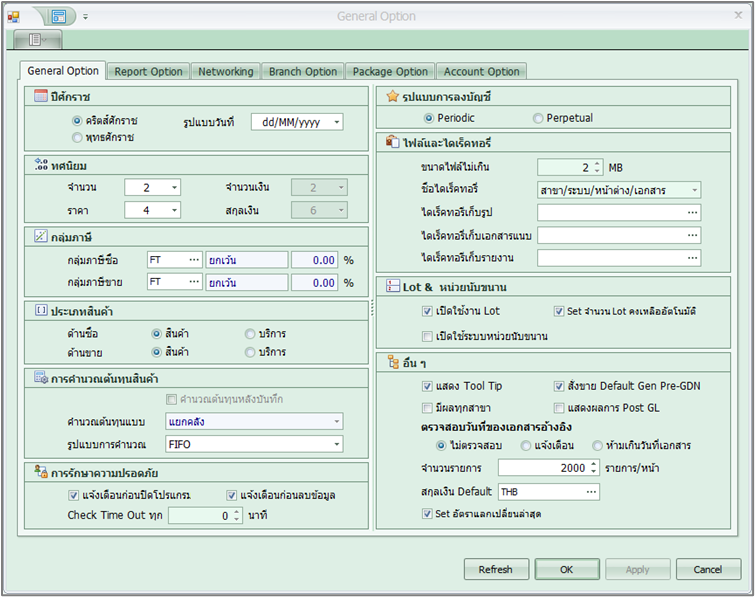
Task: Click the application logo icon in title bar
Action: (13, 16)
